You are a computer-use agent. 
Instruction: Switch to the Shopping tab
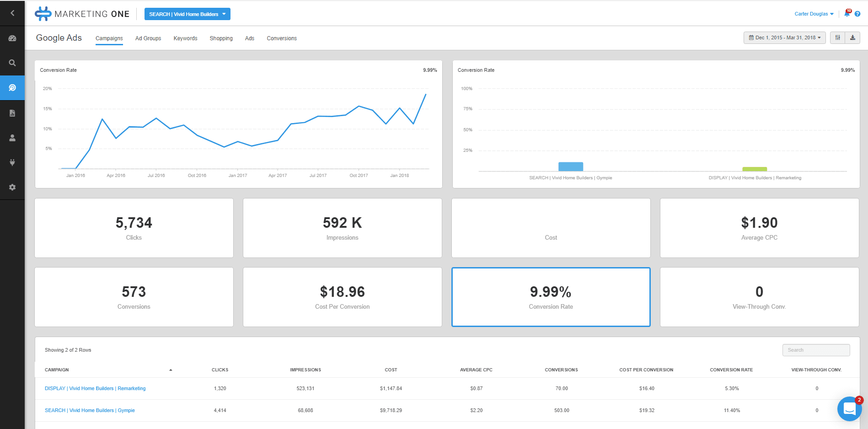(x=221, y=38)
